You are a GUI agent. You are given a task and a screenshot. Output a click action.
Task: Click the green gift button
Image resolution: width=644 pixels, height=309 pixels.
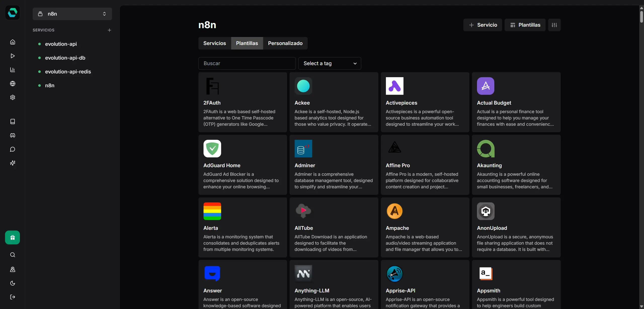click(12, 237)
